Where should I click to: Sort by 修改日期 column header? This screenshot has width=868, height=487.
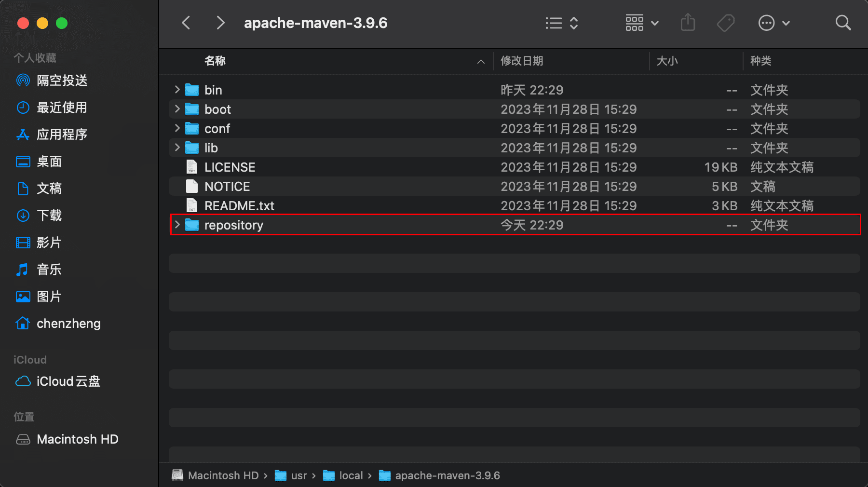point(522,61)
